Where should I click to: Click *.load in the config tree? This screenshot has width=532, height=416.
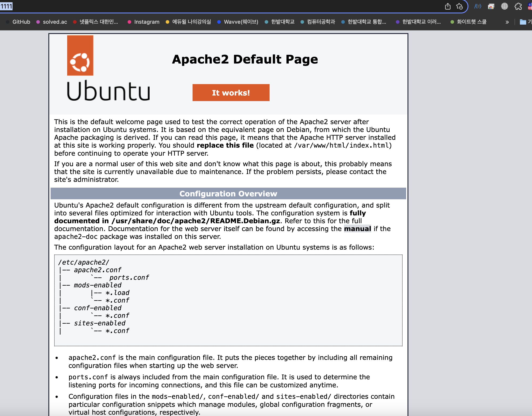click(x=118, y=293)
